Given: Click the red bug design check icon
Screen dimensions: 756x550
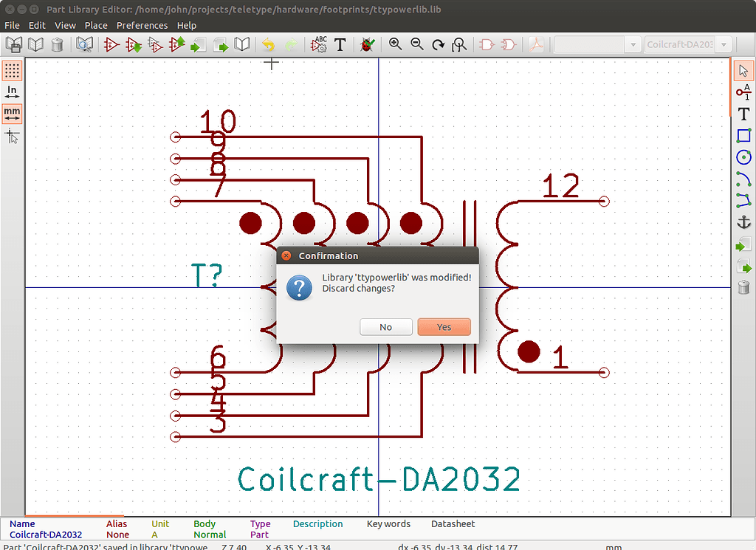Looking at the screenshot, I should 366,45.
